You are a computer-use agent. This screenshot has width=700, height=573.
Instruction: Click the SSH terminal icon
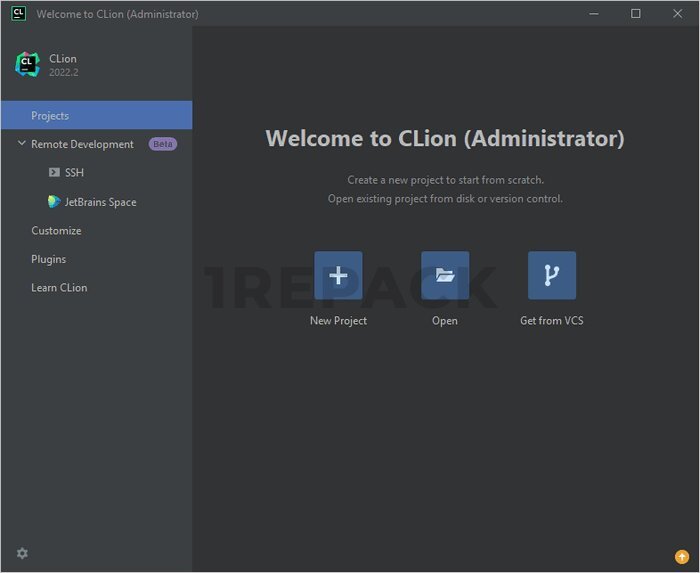[x=54, y=173]
